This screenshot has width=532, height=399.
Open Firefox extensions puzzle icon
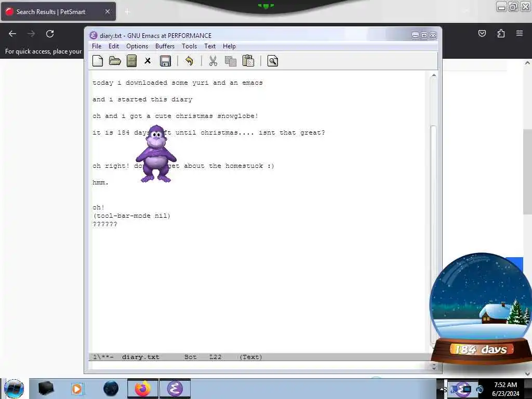(x=501, y=33)
